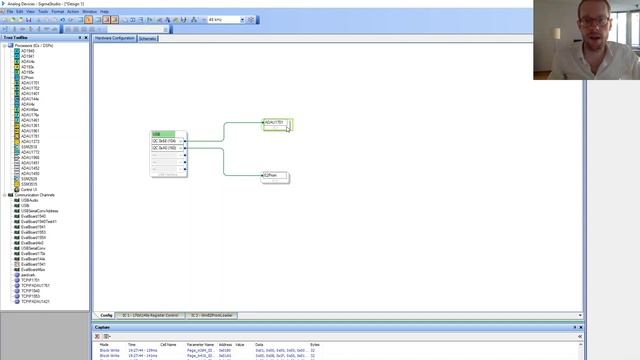Click the Redo arrow icon

[71, 20]
